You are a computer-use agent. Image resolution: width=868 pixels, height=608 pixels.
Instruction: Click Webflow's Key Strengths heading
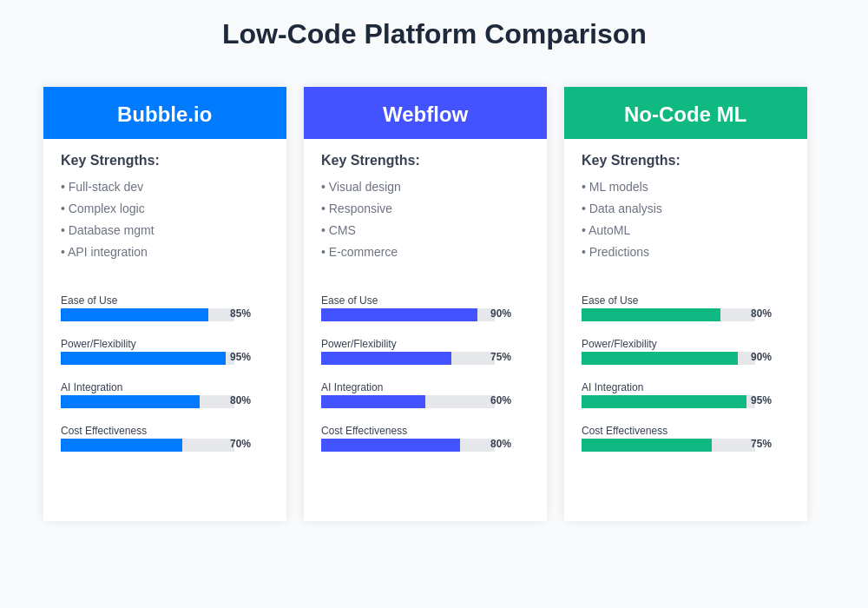pyautogui.click(x=371, y=161)
